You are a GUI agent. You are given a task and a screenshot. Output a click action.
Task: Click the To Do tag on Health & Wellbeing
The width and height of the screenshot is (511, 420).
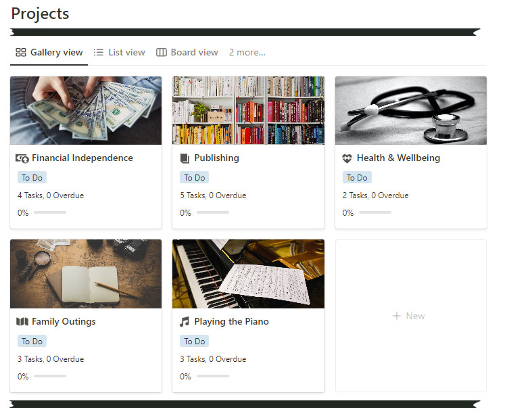(x=357, y=178)
